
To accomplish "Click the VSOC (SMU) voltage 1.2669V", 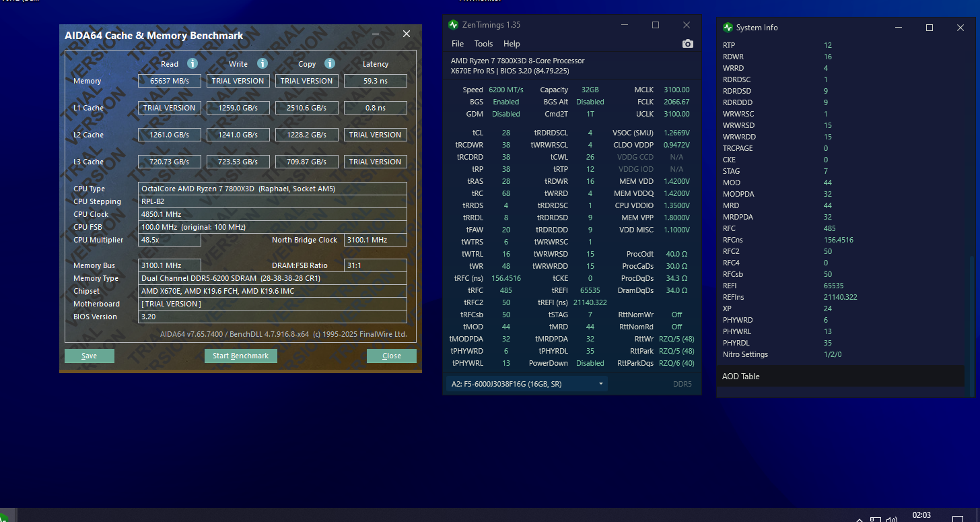I will (675, 133).
